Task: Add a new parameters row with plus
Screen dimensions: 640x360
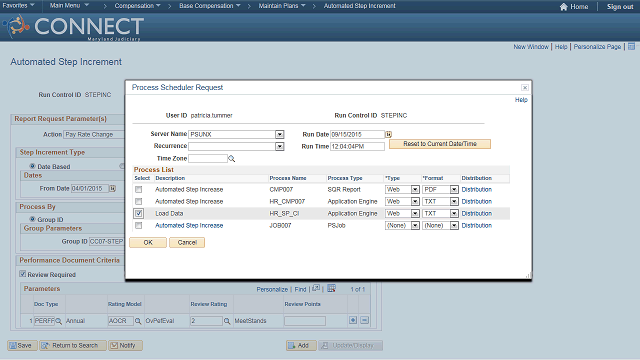Action: pos(353,320)
